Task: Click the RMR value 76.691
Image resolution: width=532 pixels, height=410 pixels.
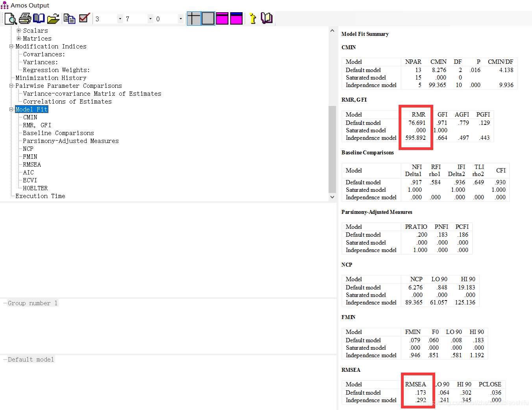Action: pyautogui.click(x=417, y=123)
